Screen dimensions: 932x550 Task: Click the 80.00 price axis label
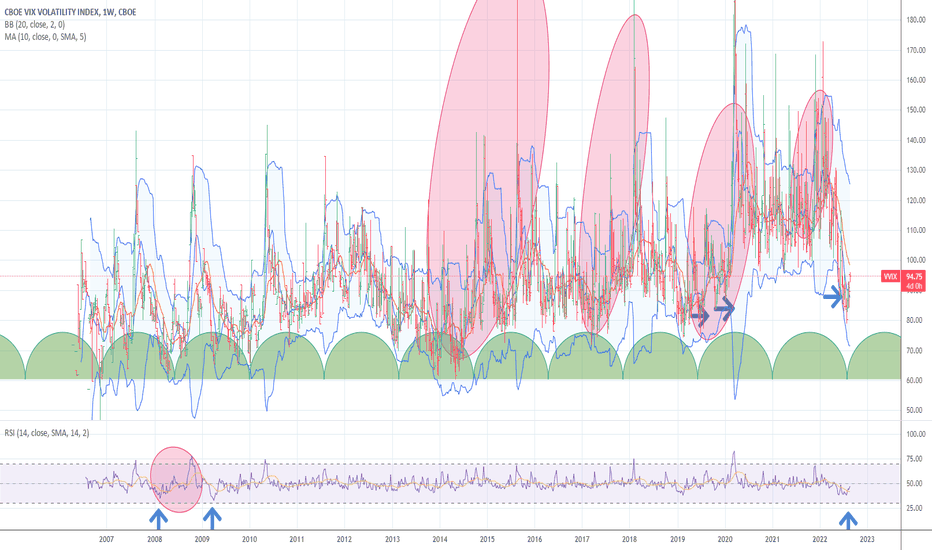(x=916, y=320)
